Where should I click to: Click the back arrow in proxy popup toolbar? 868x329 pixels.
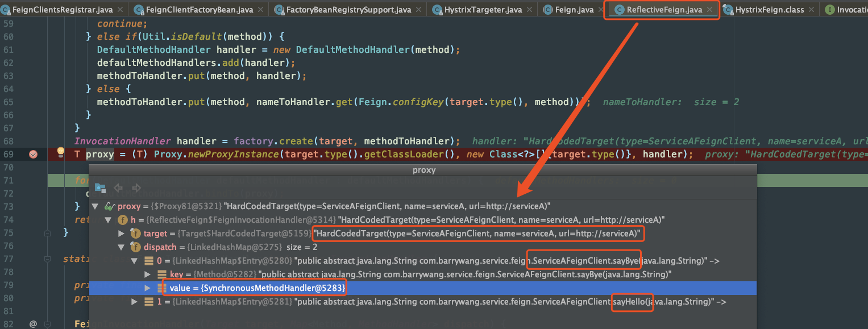click(119, 188)
